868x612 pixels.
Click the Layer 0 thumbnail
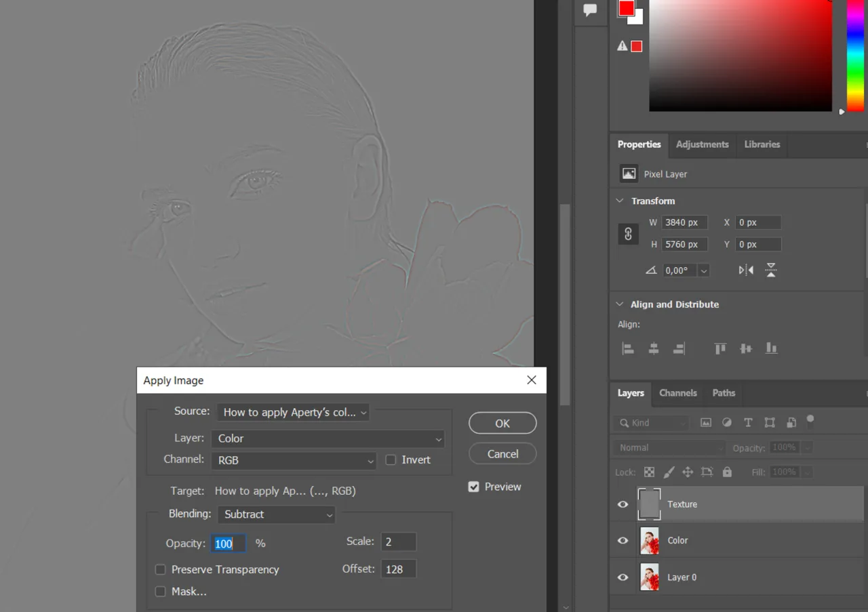(649, 577)
